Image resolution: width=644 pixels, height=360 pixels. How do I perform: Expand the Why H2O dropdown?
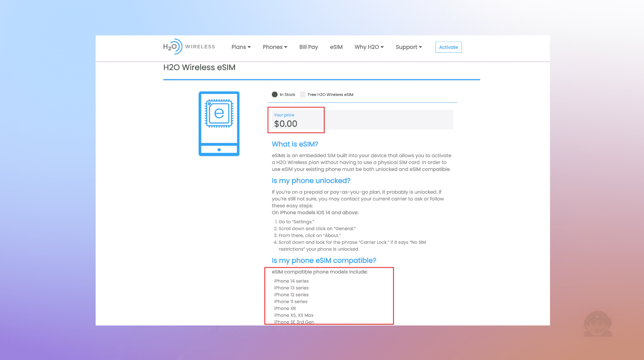369,47
